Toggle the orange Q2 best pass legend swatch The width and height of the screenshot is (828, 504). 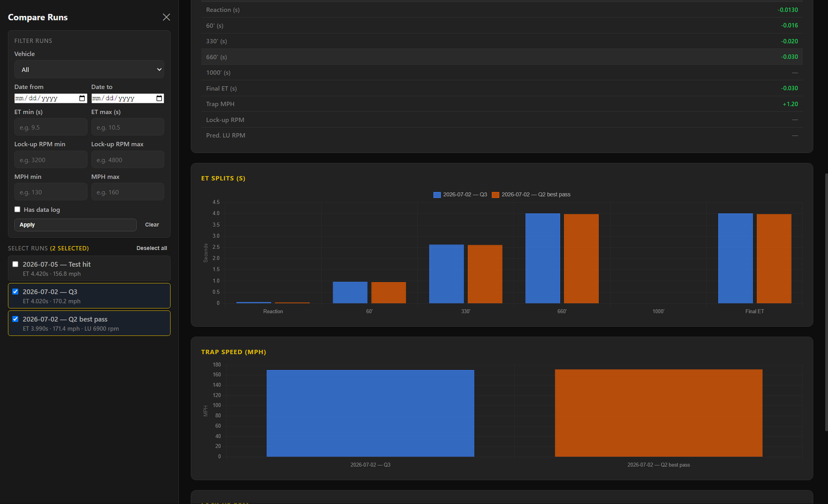pyautogui.click(x=495, y=195)
